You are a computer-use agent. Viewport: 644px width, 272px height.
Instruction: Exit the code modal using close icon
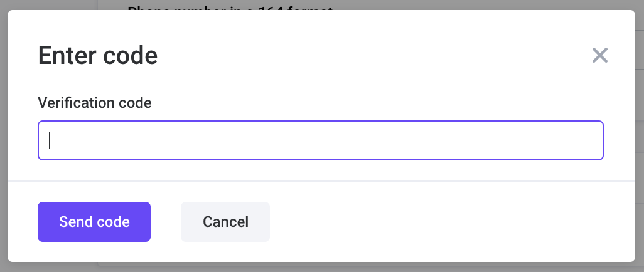599,55
